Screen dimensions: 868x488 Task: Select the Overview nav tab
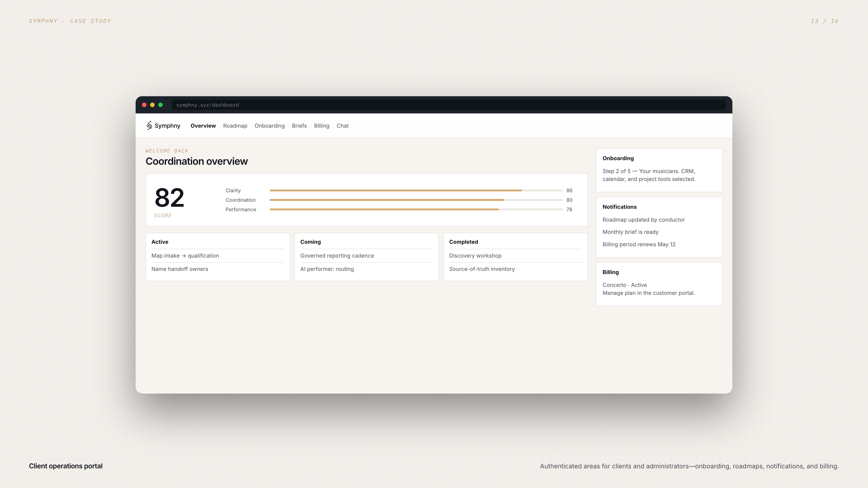pos(203,126)
